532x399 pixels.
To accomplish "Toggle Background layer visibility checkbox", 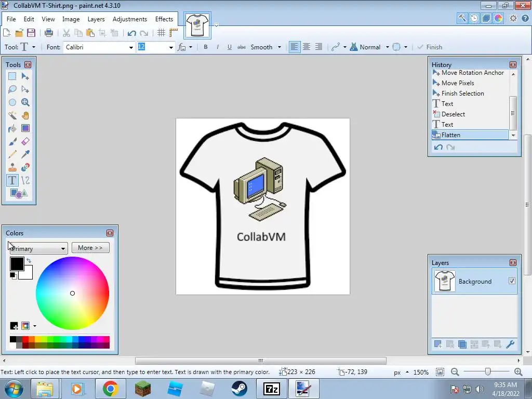I will (512, 281).
